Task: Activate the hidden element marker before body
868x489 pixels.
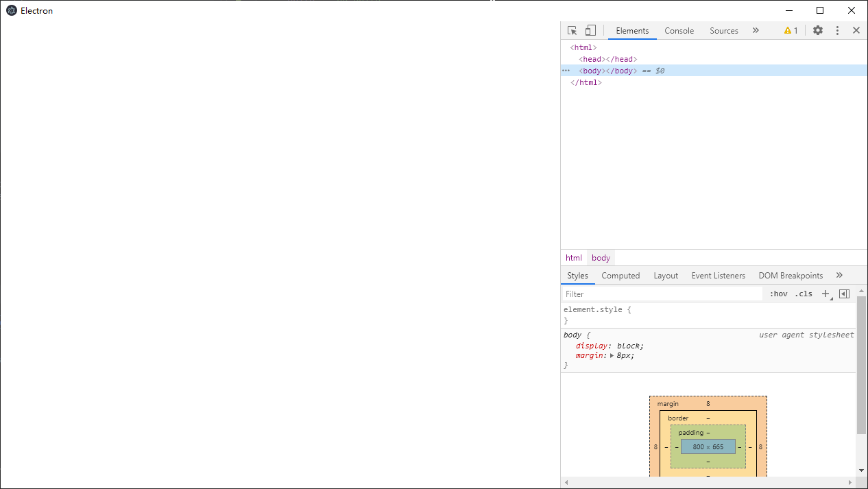Action: [565, 71]
